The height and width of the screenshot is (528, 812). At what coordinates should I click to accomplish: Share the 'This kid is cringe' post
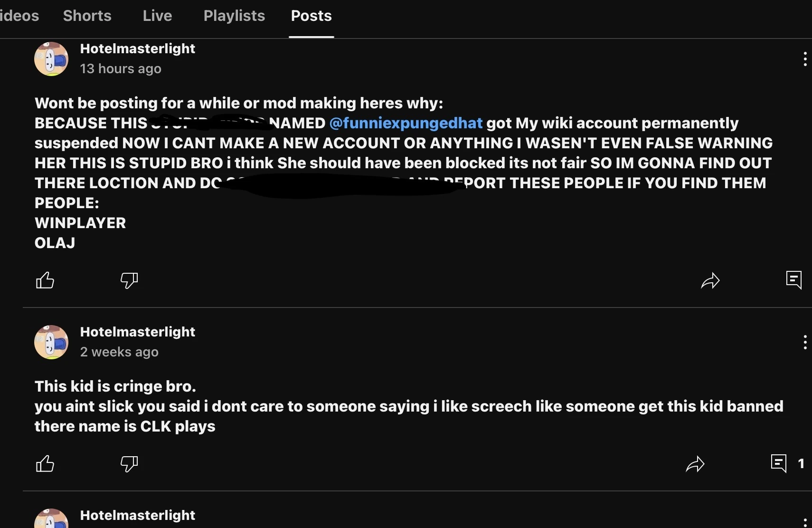695,463
